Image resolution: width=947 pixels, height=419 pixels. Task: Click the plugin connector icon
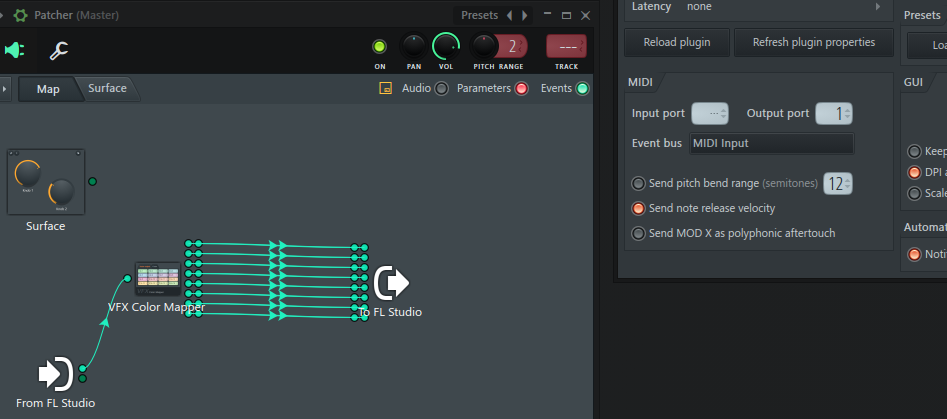click(x=14, y=51)
